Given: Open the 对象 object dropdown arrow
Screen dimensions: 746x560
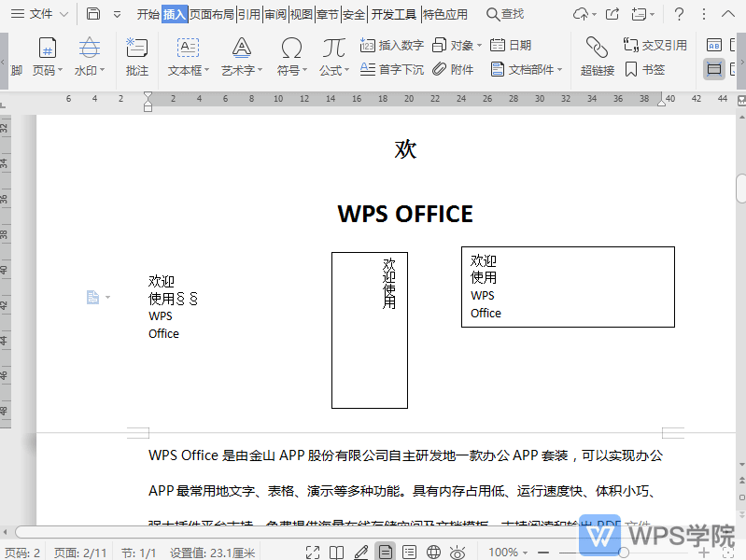Looking at the screenshot, I should (479, 46).
